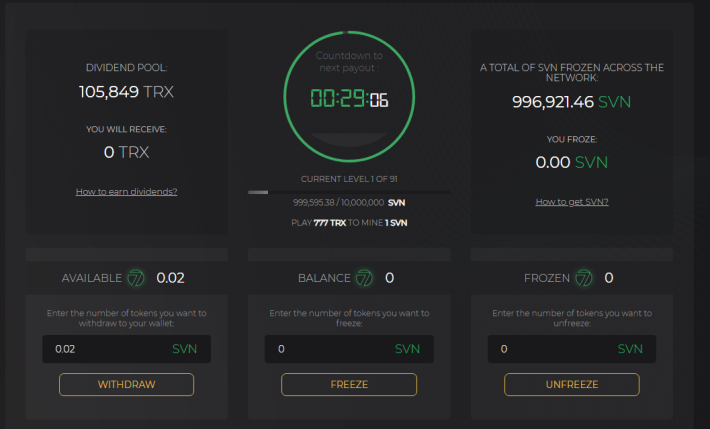Select the dividend pool value 105,849 TRX

126,92
